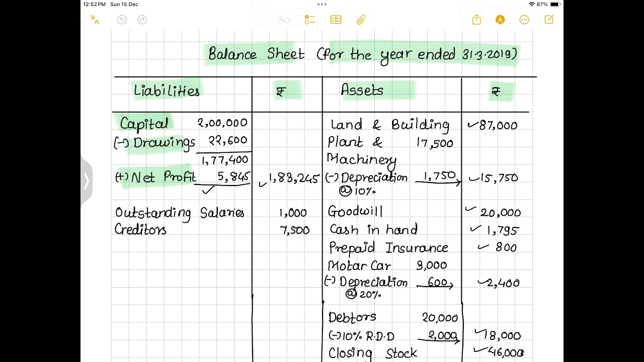Viewport: 644px width, 362px height.
Task: Open the multitasking three-dots control
Action: (322, 4)
